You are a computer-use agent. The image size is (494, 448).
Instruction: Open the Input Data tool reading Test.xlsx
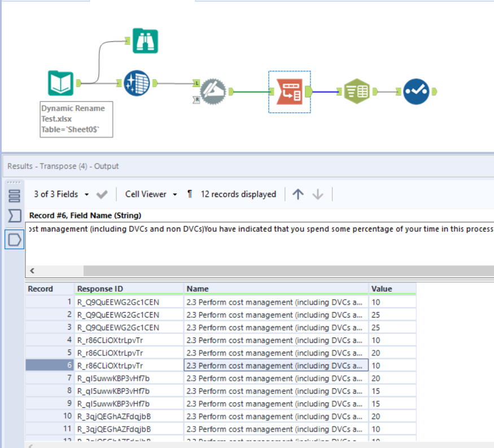coord(60,84)
